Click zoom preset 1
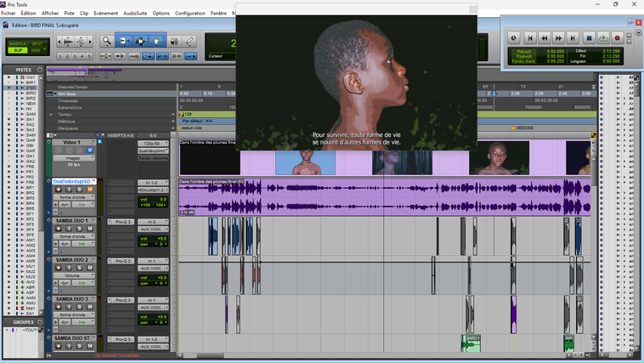 (60, 56)
